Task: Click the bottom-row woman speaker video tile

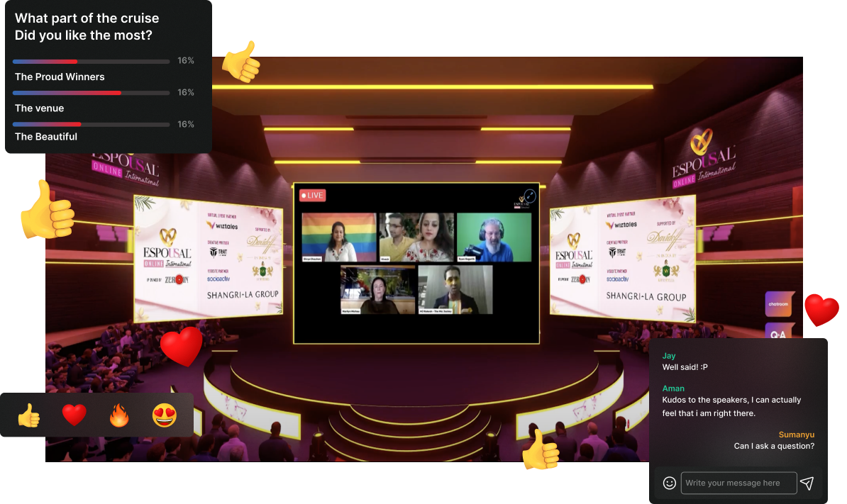Action: [377, 290]
